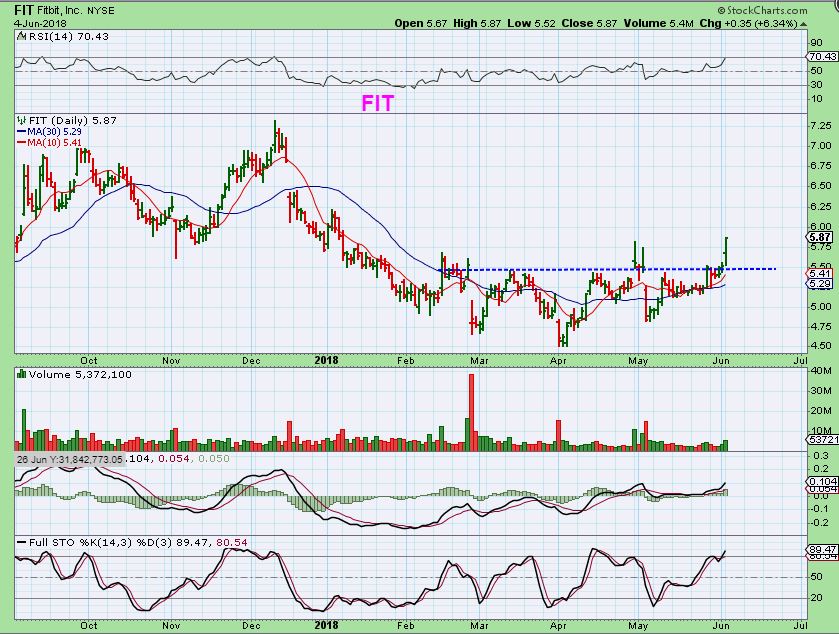Click the RSI(14) indicator legend icon

click(23, 37)
